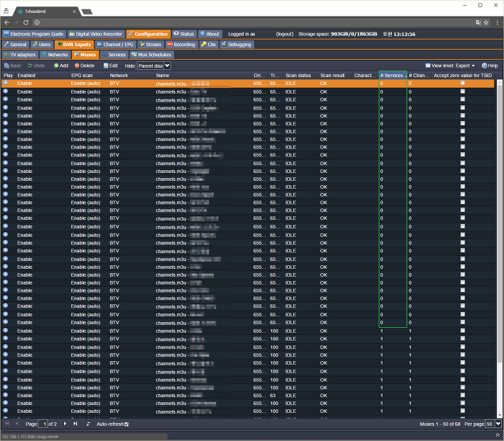Sort by the EPG scan column header
Image resolution: width=504 pixels, height=441 pixels.
tap(89, 75)
